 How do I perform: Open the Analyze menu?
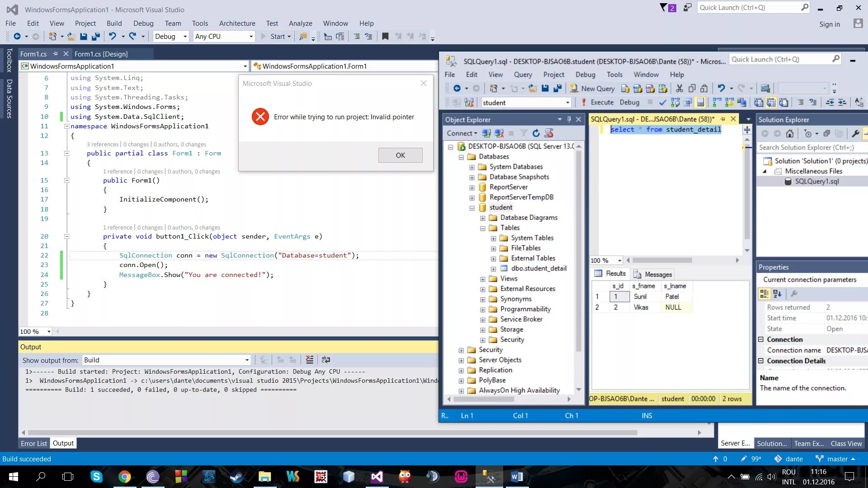300,23
